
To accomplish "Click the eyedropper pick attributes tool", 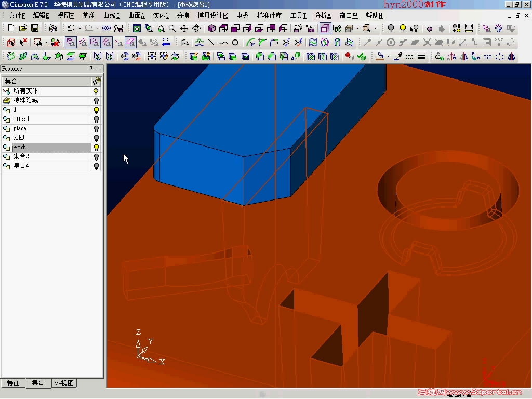I will (397, 56).
